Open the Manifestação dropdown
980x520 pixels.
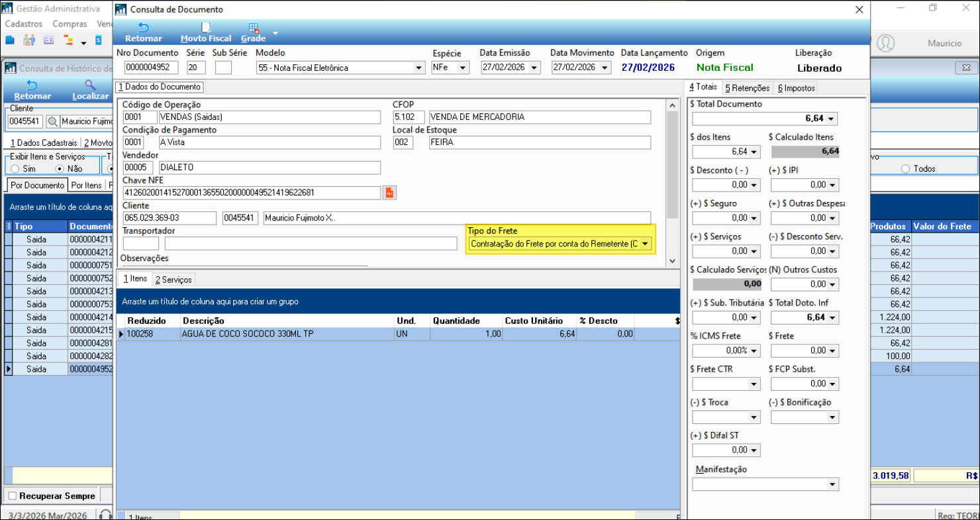(832, 485)
